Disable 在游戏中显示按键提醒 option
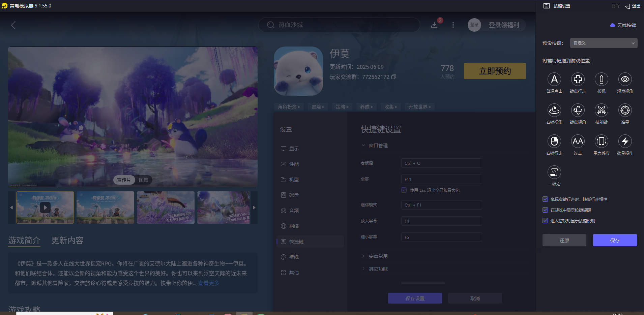Image resolution: width=644 pixels, height=315 pixels. pyautogui.click(x=545, y=210)
